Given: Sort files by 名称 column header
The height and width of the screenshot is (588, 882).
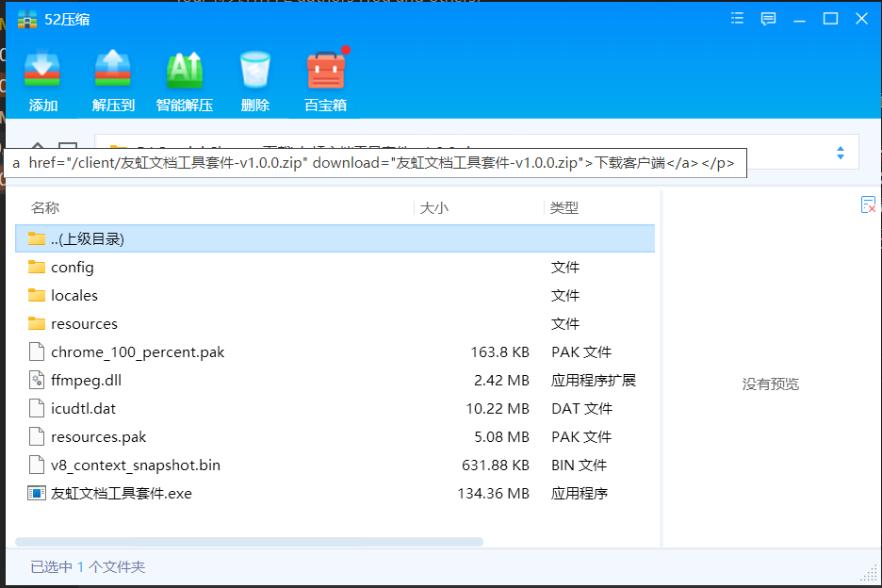Looking at the screenshot, I should click(45, 208).
